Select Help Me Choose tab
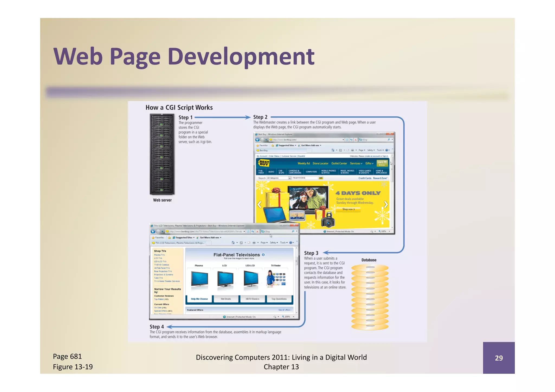This screenshot has height=392, width=555. point(199,299)
